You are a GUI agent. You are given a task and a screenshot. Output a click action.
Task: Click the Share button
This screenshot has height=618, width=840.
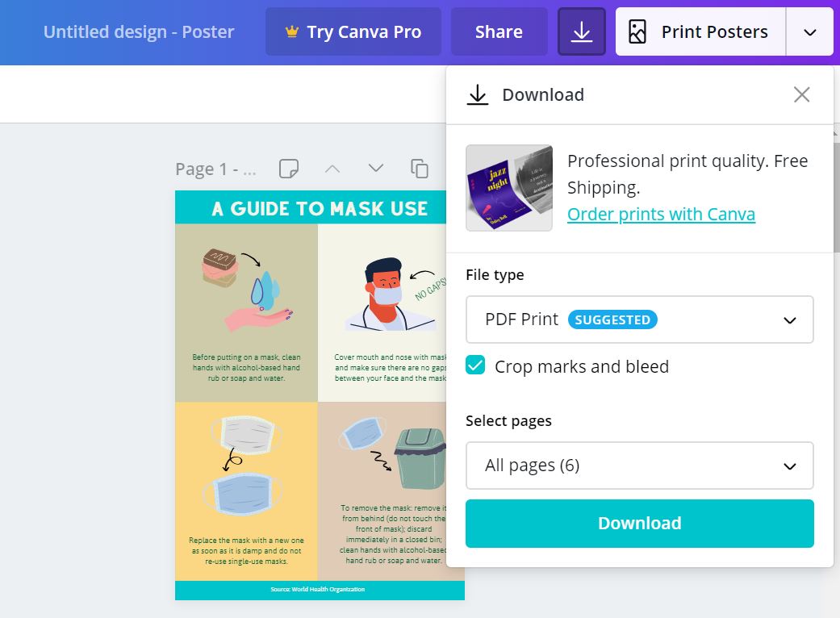tap(499, 32)
